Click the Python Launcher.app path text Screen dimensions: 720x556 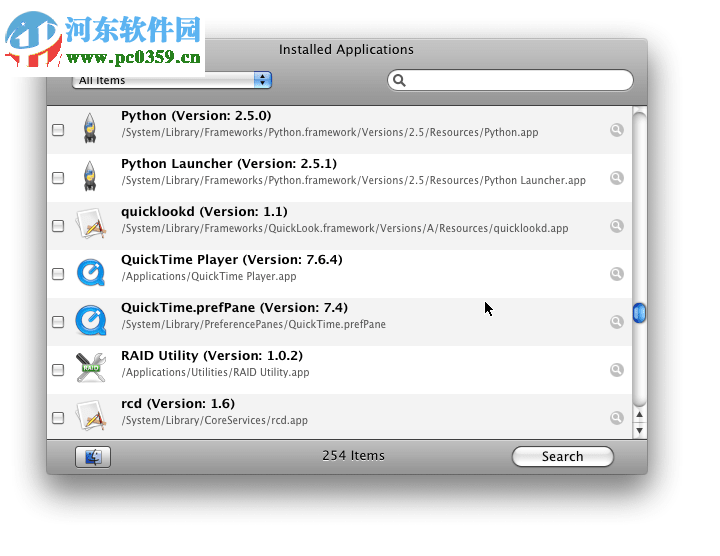pyautogui.click(x=354, y=180)
